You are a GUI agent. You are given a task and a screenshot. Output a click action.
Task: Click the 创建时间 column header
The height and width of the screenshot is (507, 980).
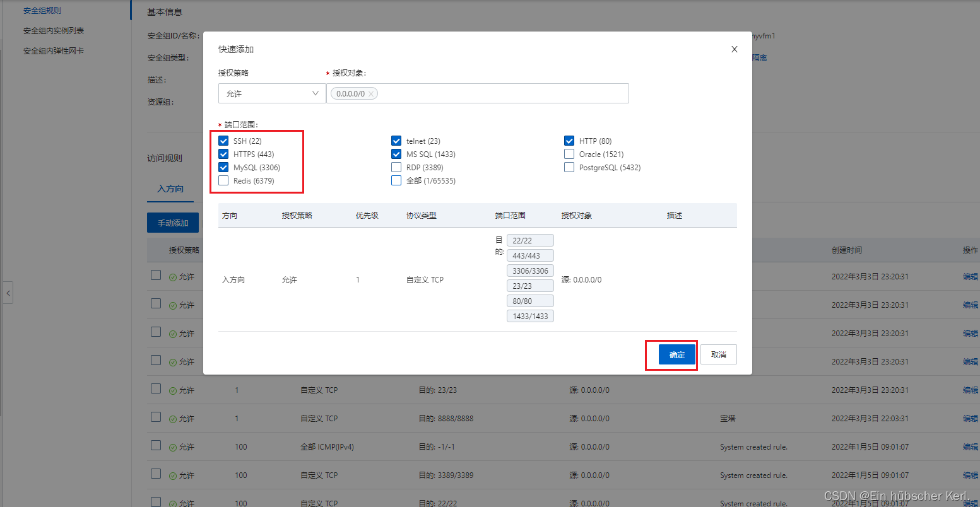point(847,250)
